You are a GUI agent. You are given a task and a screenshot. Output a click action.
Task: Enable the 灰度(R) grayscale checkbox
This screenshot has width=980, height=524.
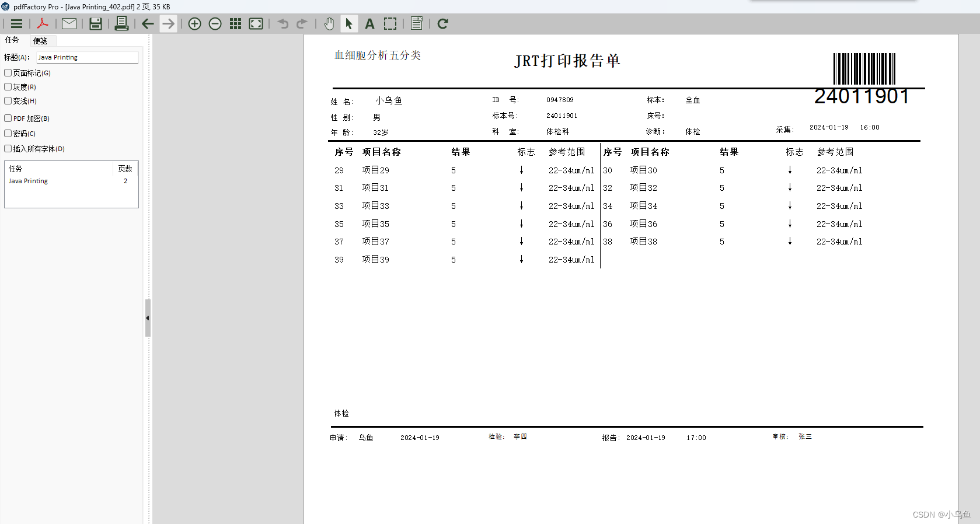[8, 87]
